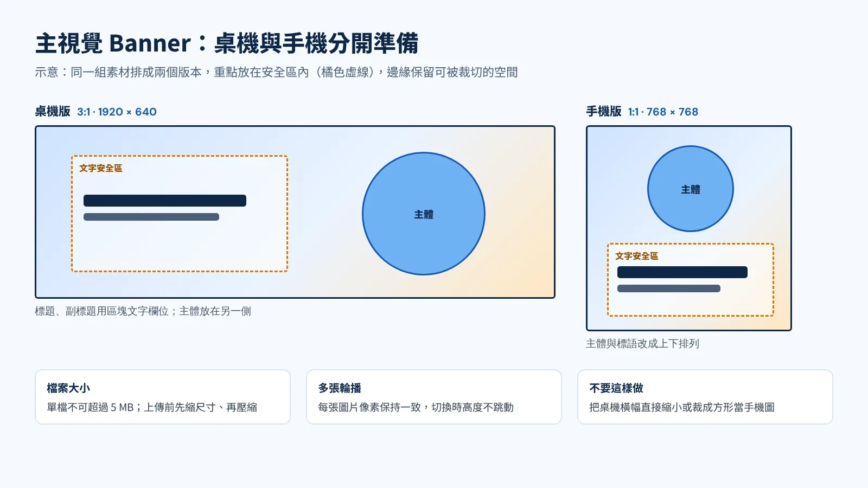Click the 主體 circle in the mobile banner

(x=691, y=189)
